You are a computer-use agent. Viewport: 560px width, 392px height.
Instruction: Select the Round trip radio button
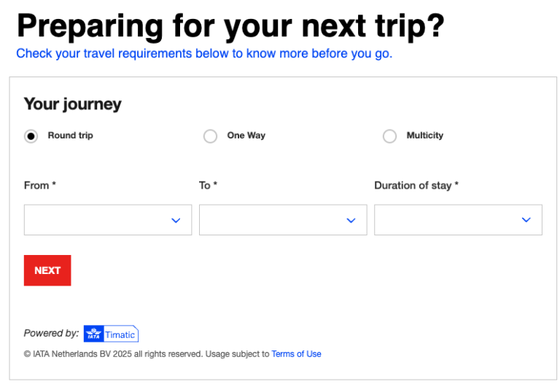[x=31, y=136]
